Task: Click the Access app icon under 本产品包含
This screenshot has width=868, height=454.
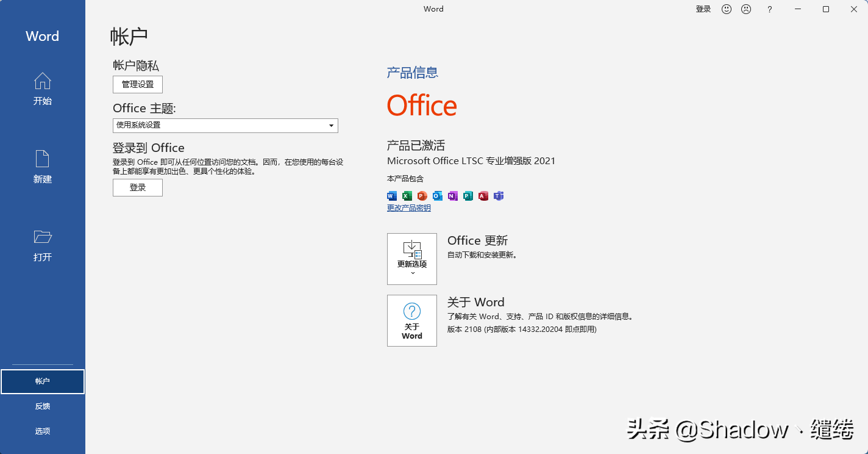Action: click(483, 196)
